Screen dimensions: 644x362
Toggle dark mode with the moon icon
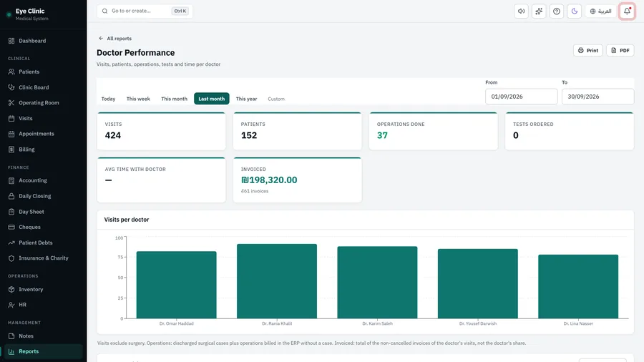[x=574, y=11]
